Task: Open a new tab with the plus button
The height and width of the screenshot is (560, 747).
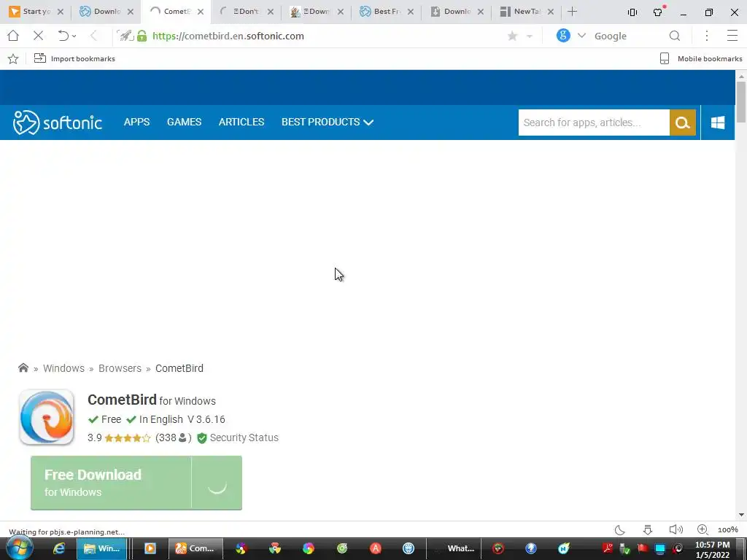Action: (572, 12)
